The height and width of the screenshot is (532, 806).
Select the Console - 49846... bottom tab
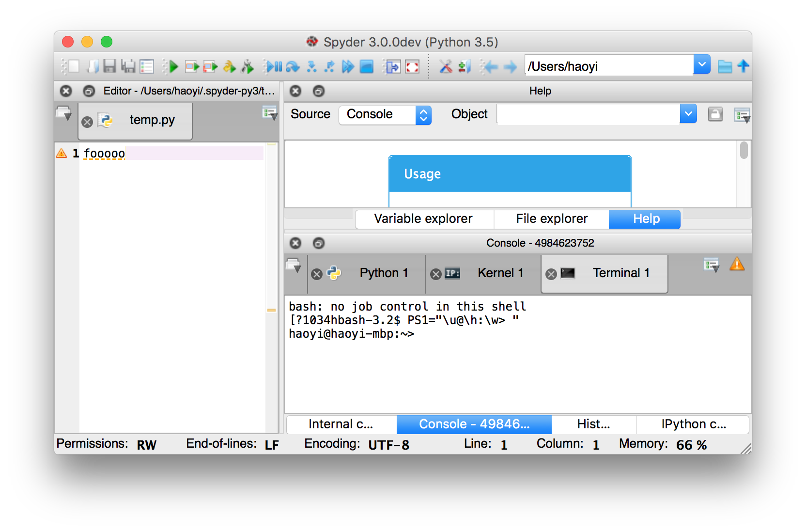[474, 424]
